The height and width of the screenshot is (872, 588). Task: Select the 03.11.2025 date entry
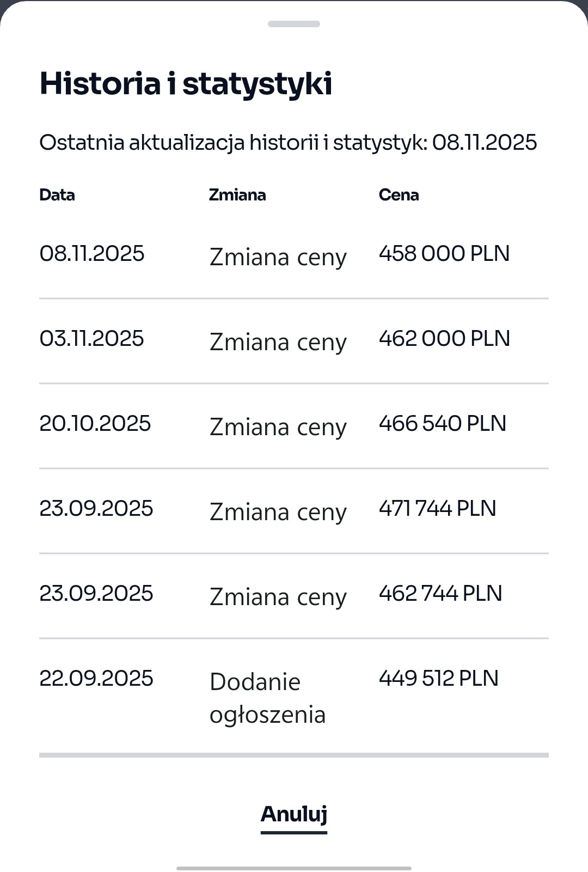coord(92,339)
